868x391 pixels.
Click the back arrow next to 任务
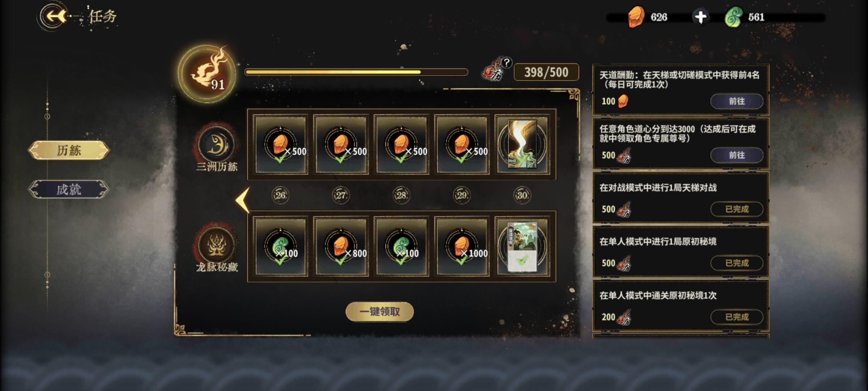point(54,16)
